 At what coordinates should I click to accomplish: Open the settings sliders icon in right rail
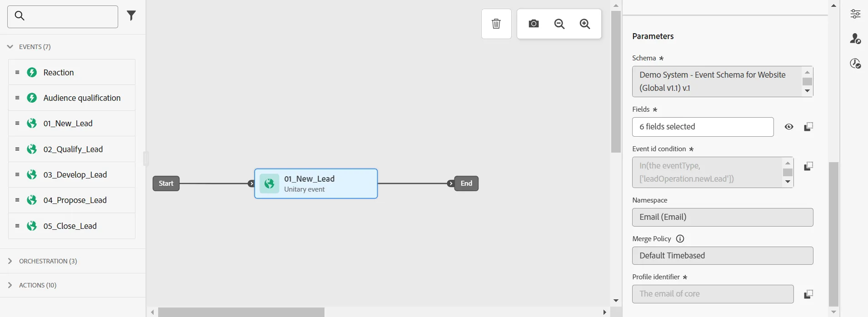point(855,14)
